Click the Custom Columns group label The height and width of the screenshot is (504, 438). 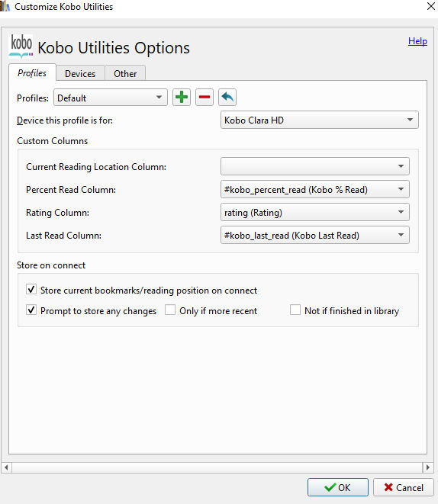click(x=53, y=141)
